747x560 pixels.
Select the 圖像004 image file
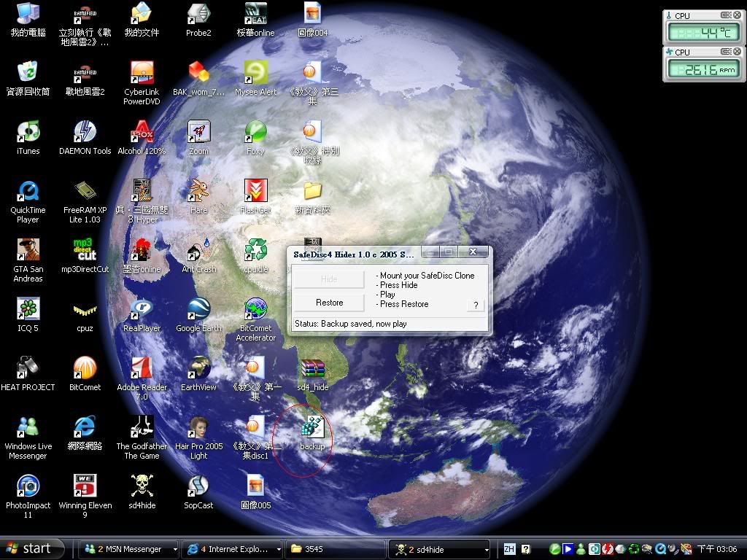[x=312, y=14]
